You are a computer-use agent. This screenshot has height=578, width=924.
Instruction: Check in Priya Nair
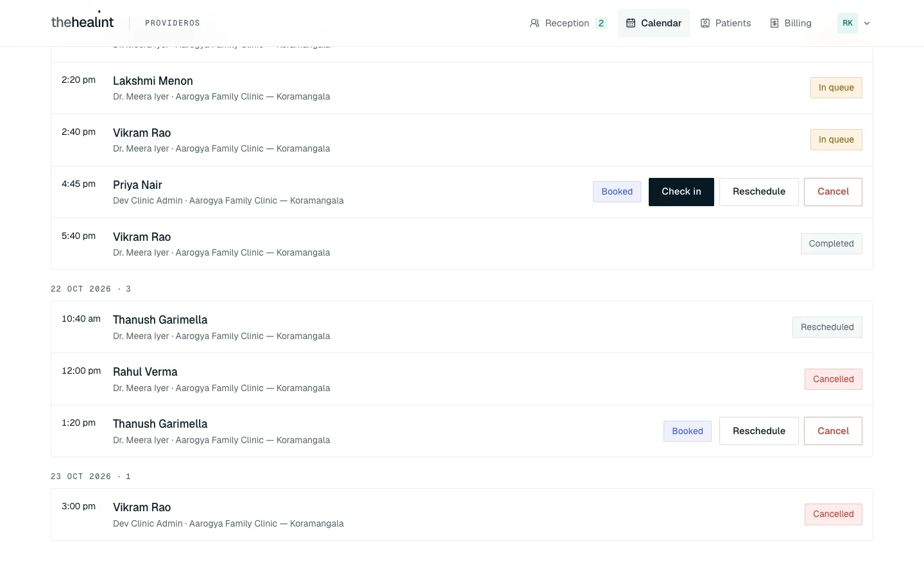point(681,192)
